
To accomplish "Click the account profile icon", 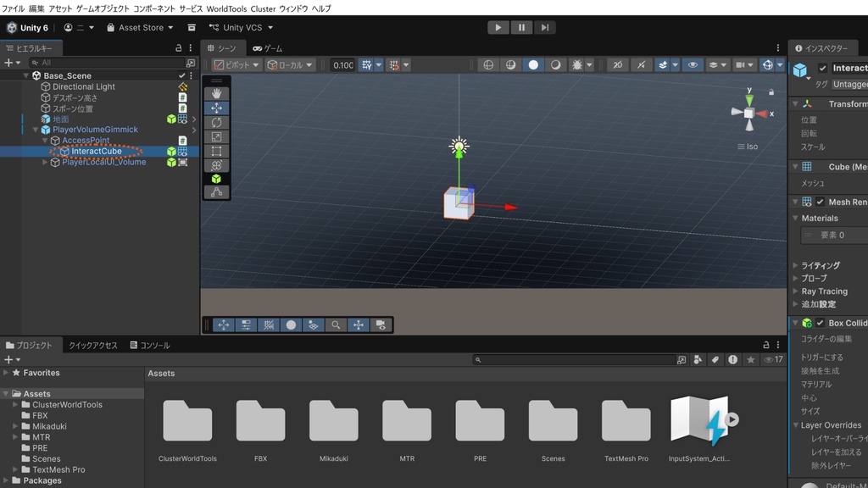I will tap(68, 28).
